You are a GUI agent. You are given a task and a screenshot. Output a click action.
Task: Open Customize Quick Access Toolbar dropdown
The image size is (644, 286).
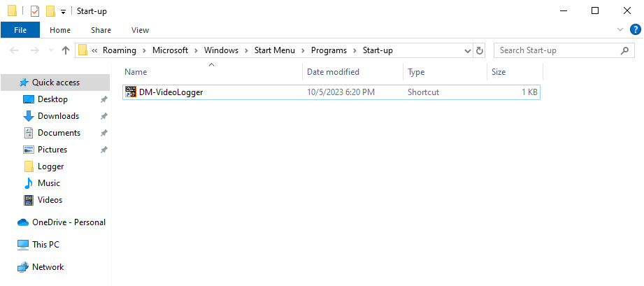63,12
